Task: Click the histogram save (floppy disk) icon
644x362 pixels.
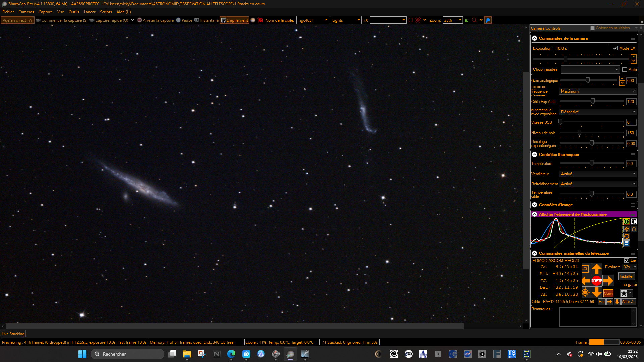Action: tap(626, 244)
